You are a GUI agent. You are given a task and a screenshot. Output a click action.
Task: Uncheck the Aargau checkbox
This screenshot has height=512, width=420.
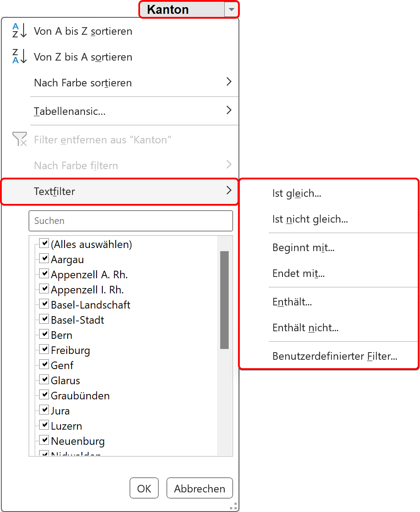pos(44,259)
